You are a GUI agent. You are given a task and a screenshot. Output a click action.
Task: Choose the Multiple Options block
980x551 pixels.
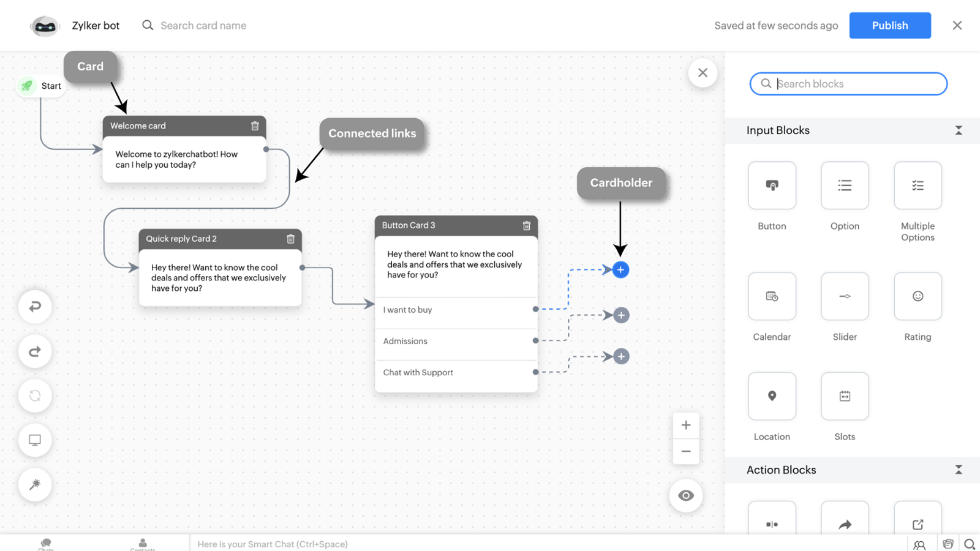tap(918, 186)
